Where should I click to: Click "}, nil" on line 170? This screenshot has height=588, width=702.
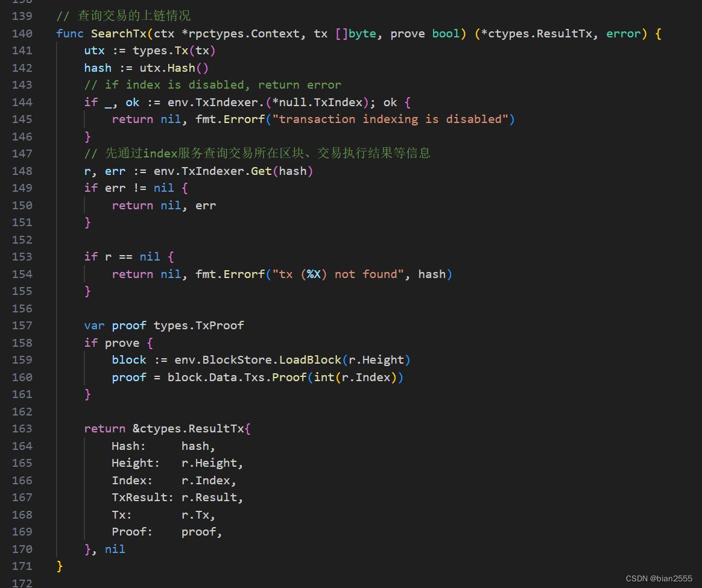point(105,549)
